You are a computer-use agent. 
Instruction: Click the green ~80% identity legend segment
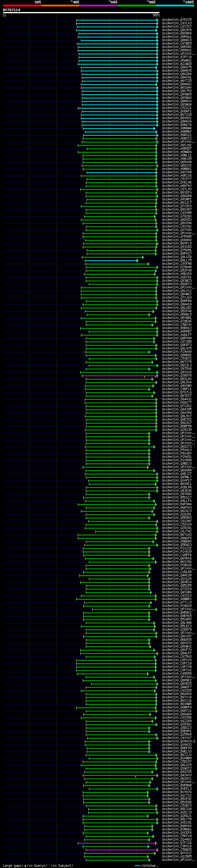click(137, 6)
